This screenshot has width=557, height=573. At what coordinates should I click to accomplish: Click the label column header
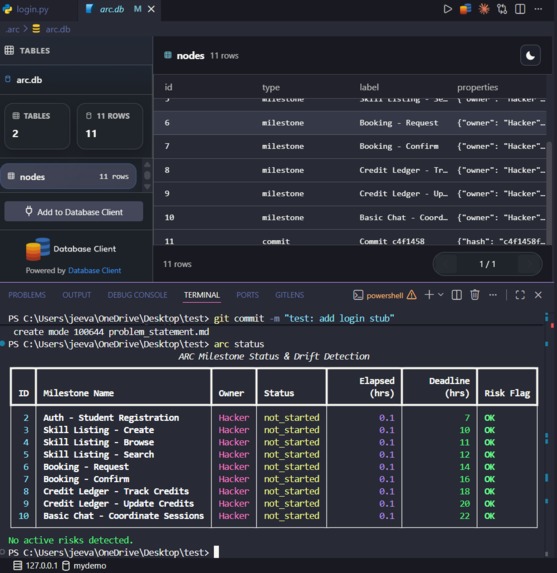click(x=369, y=87)
